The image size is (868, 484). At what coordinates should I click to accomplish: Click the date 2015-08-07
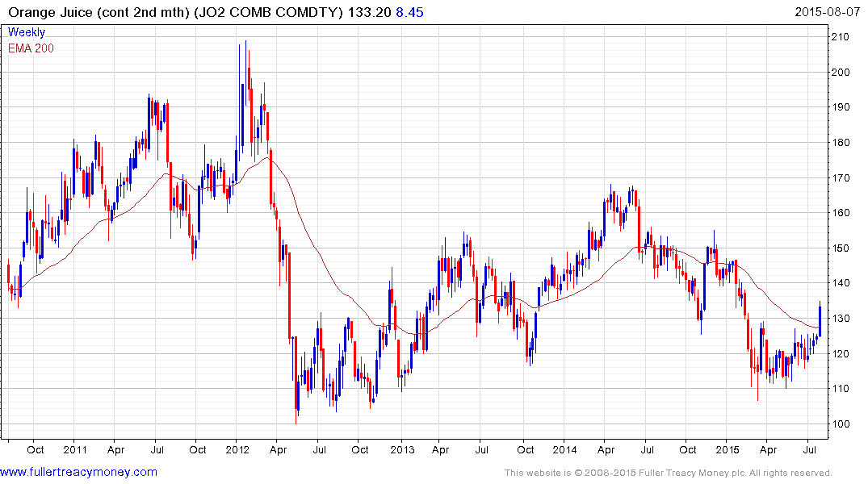click(x=827, y=12)
